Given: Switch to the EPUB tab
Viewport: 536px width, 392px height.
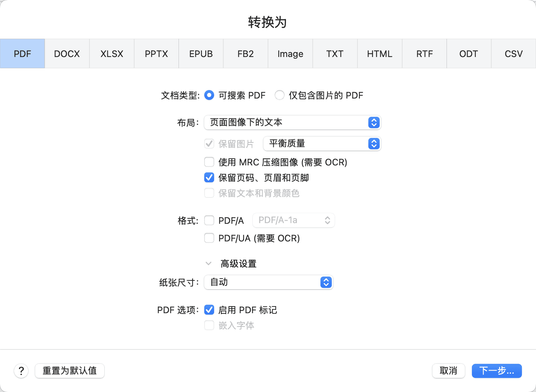Looking at the screenshot, I should click(x=201, y=53).
